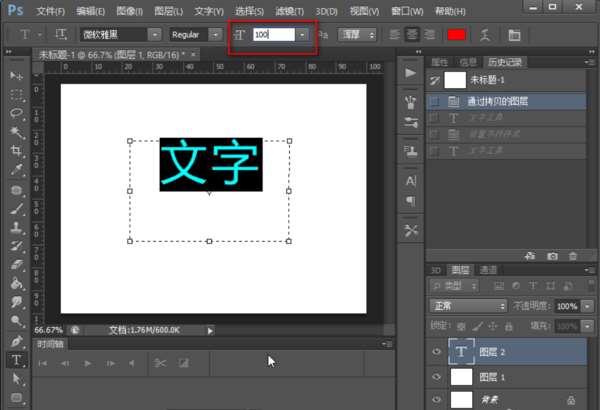Toggle lock image pixels brush icon
600x410 pixels.
(x=477, y=327)
